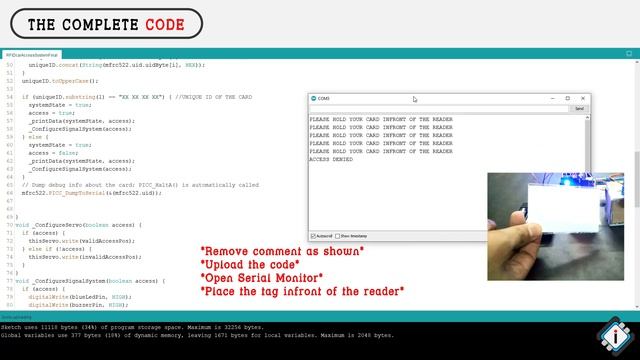Select the RFIDcarAccessSystemFinal sketch tab
640x360 pixels.
(x=32, y=55)
